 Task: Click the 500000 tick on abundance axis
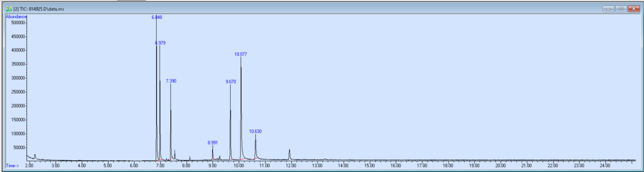18,23
